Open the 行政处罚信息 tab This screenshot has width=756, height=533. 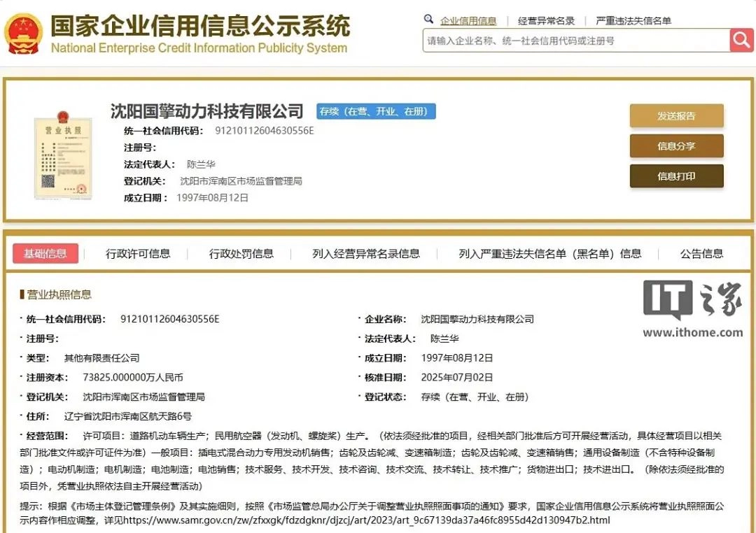tap(241, 254)
